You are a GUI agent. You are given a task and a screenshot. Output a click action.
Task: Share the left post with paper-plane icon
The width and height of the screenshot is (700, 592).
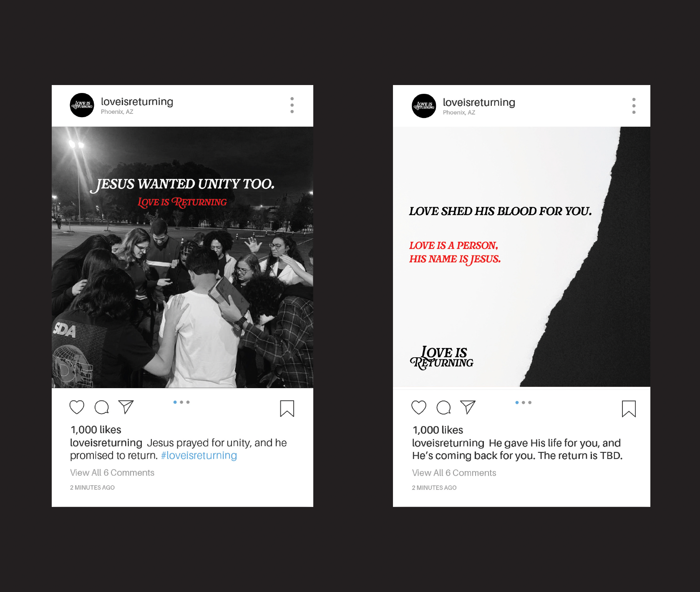tap(126, 407)
